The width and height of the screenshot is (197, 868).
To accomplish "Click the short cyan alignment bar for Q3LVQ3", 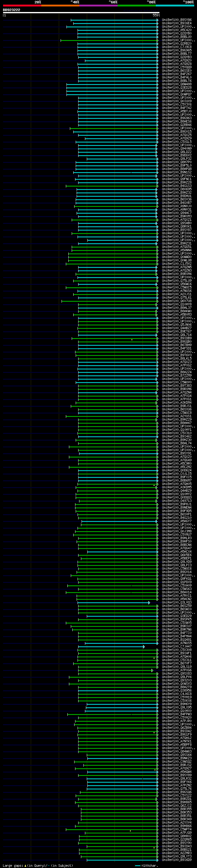I will coord(114,603).
